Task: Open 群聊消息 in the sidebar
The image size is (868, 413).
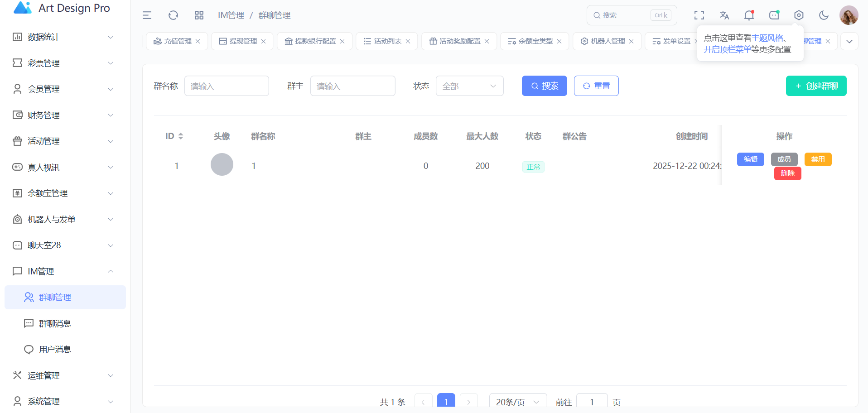Action: tap(55, 323)
